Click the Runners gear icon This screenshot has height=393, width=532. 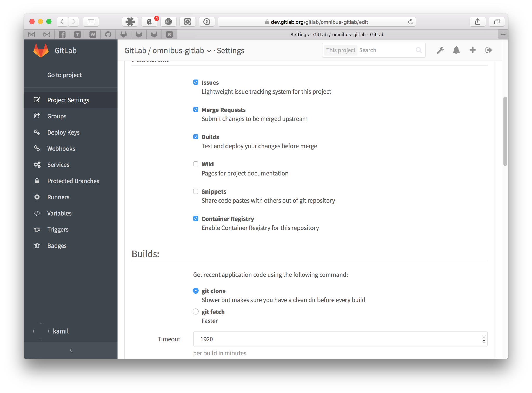(x=37, y=197)
